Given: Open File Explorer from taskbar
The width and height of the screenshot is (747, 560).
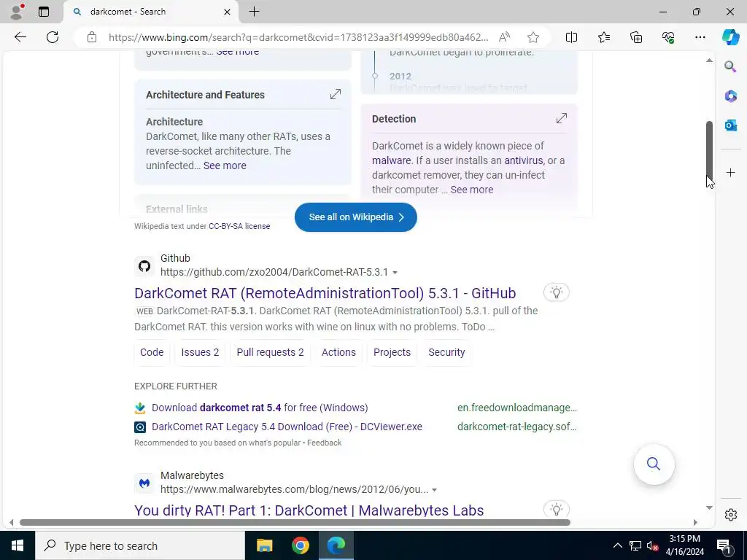Looking at the screenshot, I should pos(264,545).
